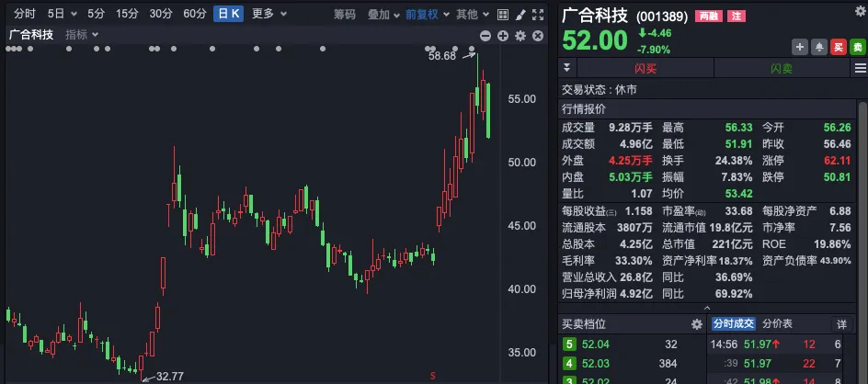The width and height of the screenshot is (868, 384).
Task: Zoom out the K-line chart with minus icon
Action: [x=485, y=35]
